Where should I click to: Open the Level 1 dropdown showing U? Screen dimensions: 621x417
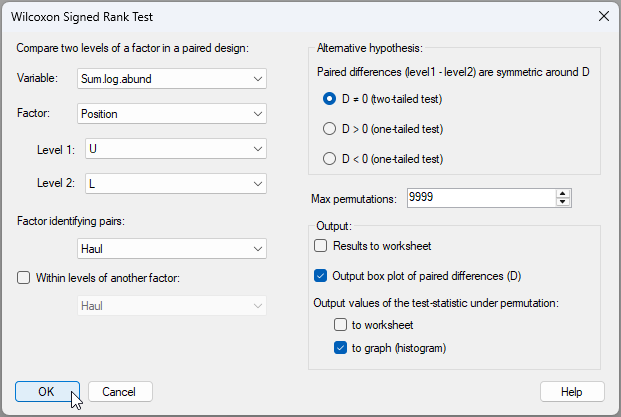coord(175,149)
